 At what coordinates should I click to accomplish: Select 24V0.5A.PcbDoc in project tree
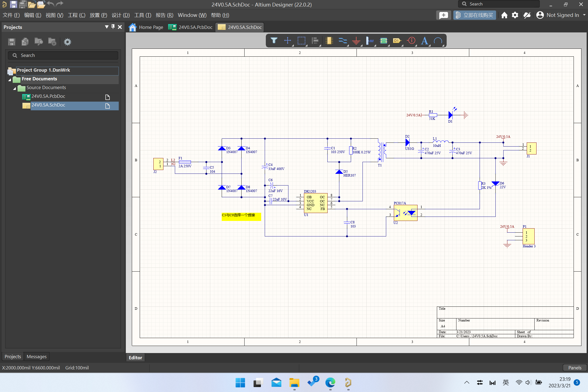tap(48, 96)
